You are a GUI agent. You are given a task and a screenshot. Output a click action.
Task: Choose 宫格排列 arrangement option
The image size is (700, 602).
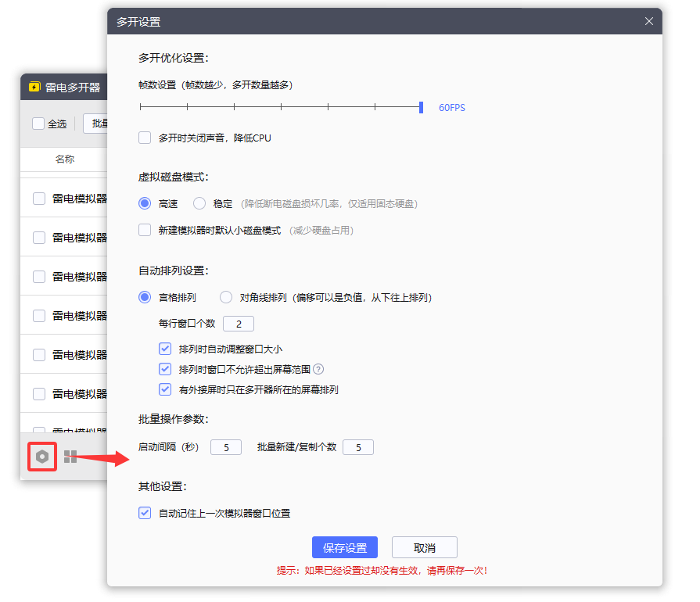pyautogui.click(x=145, y=297)
